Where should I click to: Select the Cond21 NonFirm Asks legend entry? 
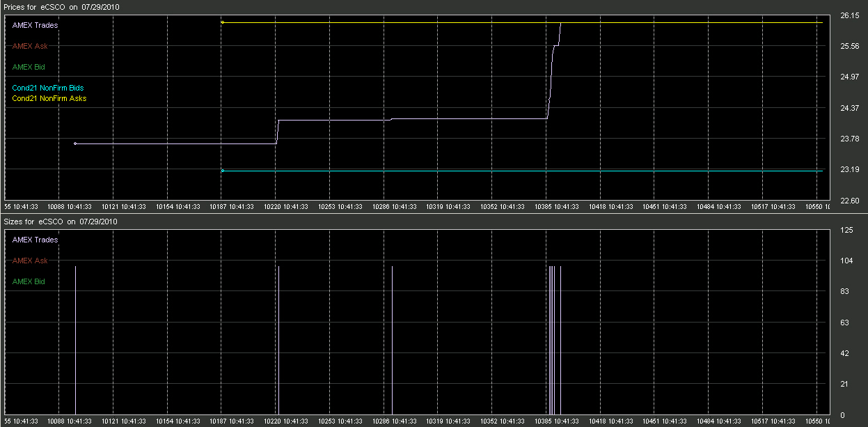pyautogui.click(x=49, y=98)
